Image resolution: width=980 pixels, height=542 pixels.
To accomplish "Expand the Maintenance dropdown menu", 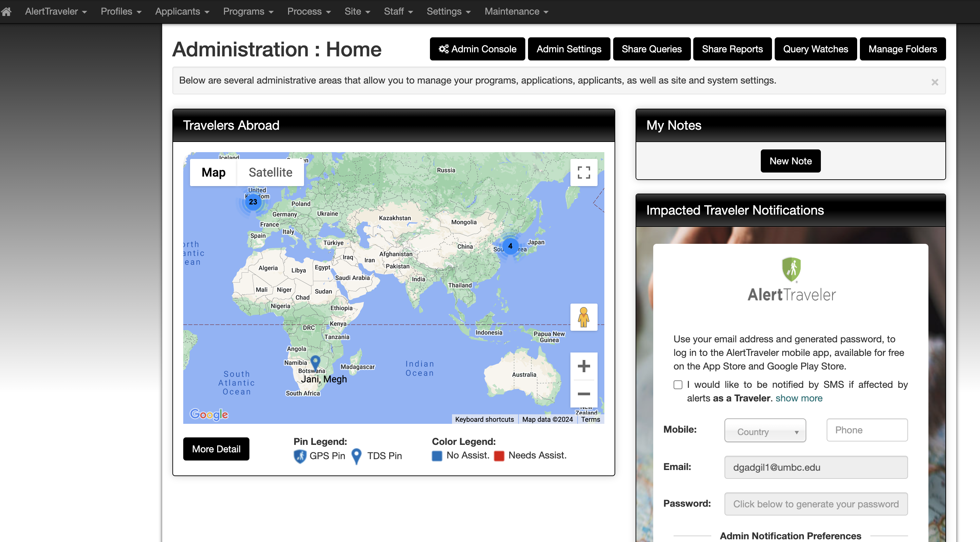I will (x=516, y=12).
